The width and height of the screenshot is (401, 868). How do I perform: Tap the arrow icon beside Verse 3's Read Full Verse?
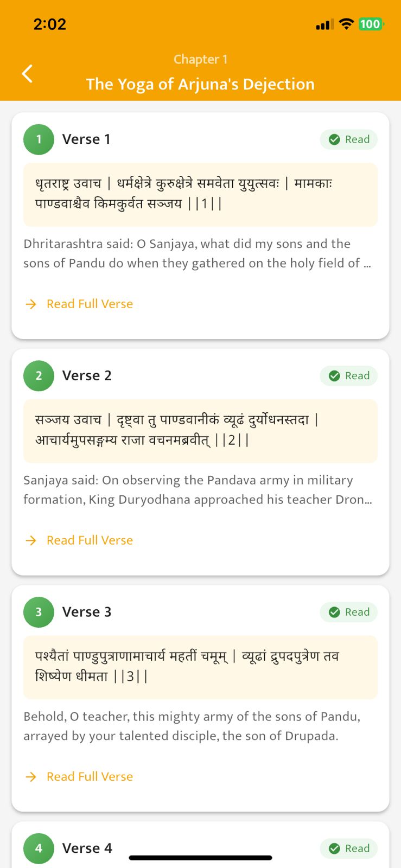[31, 777]
